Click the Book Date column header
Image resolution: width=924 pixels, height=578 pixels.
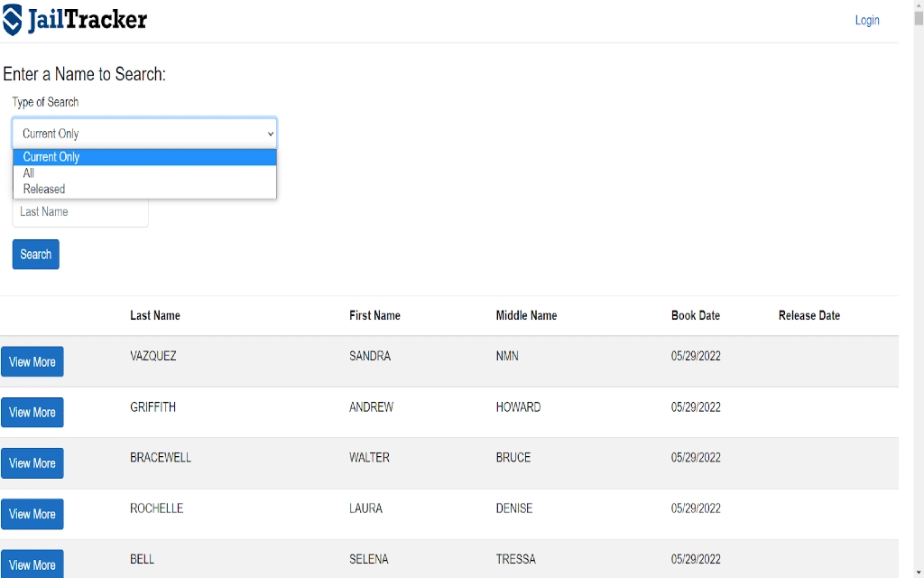696,315
